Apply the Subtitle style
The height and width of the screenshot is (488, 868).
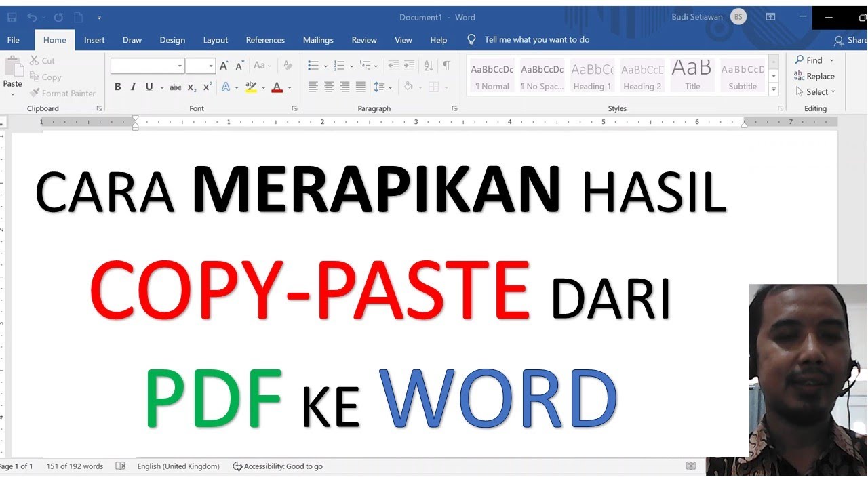click(743, 75)
